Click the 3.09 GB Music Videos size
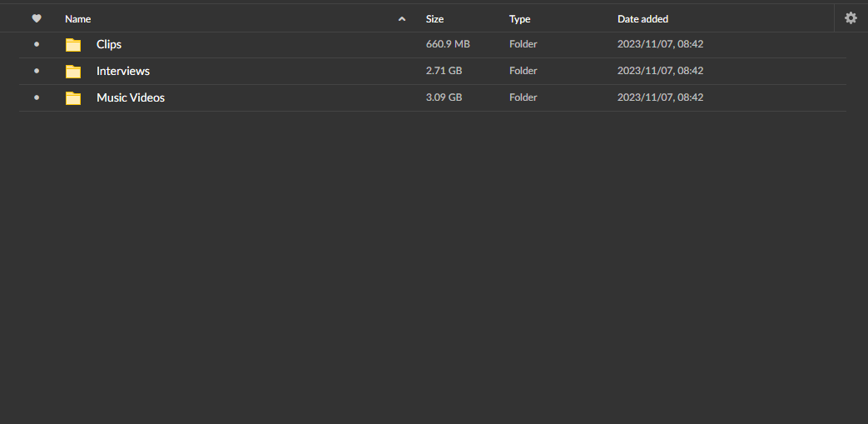Viewport: 868px width, 424px height. (444, 97)
